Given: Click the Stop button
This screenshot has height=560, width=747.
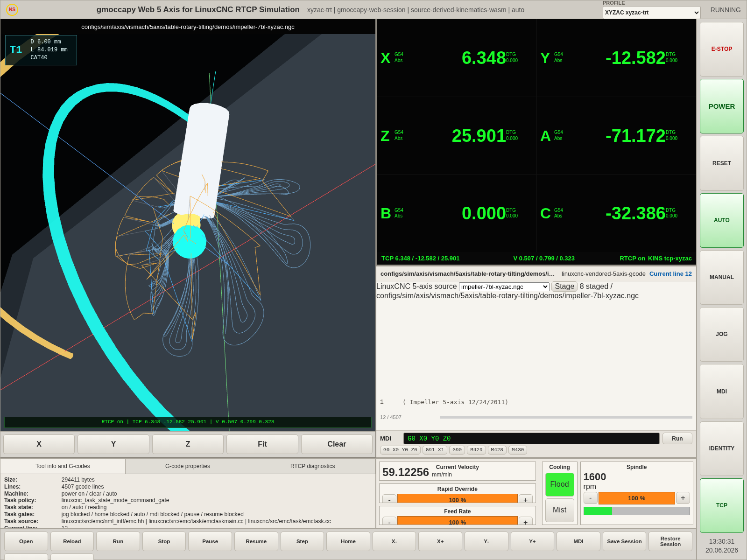Looking at the screenshot, I should pos(164,541).
